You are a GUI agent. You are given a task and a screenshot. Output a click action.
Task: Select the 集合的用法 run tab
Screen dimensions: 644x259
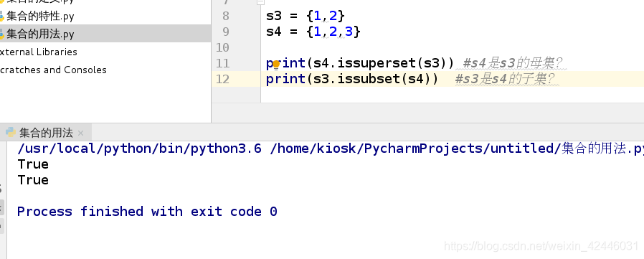click(x=46, y=133)
